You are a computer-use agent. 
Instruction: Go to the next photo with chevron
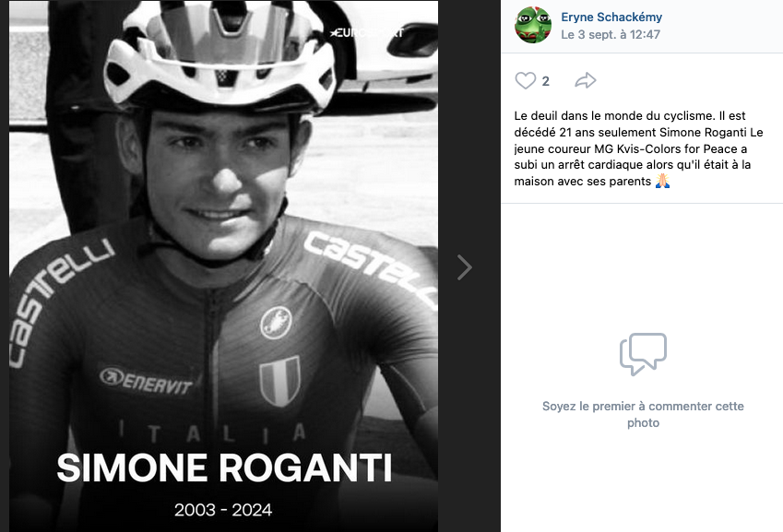click(465, 267)
